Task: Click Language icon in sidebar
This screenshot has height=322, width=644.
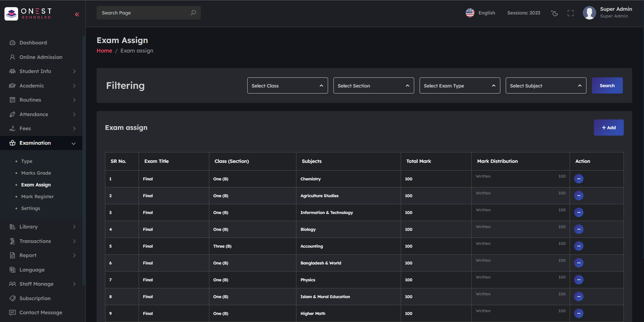Action: click(12, 270)
